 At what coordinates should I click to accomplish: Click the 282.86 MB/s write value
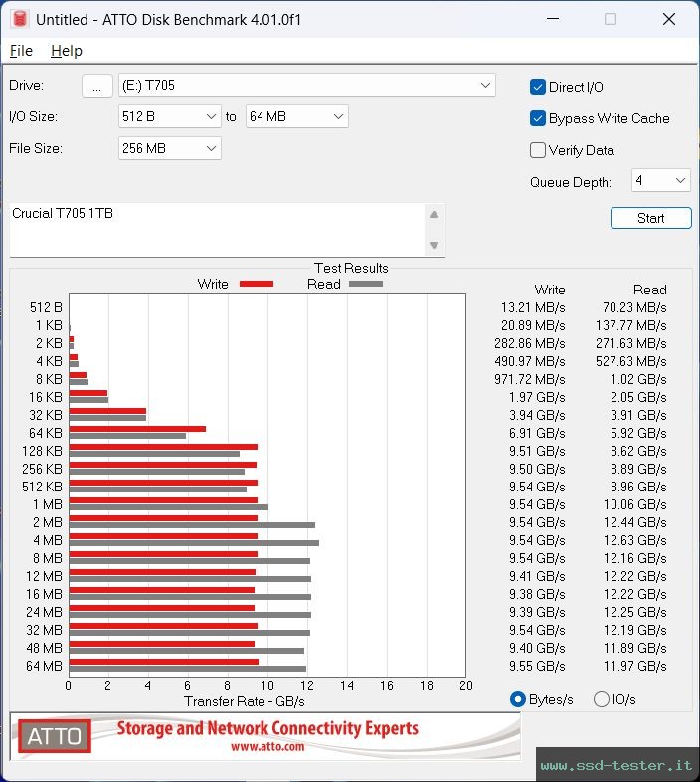point(530,343)
